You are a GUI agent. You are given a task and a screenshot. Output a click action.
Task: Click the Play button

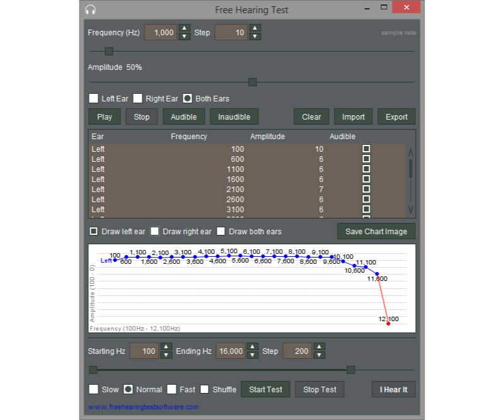click(105, 116)
